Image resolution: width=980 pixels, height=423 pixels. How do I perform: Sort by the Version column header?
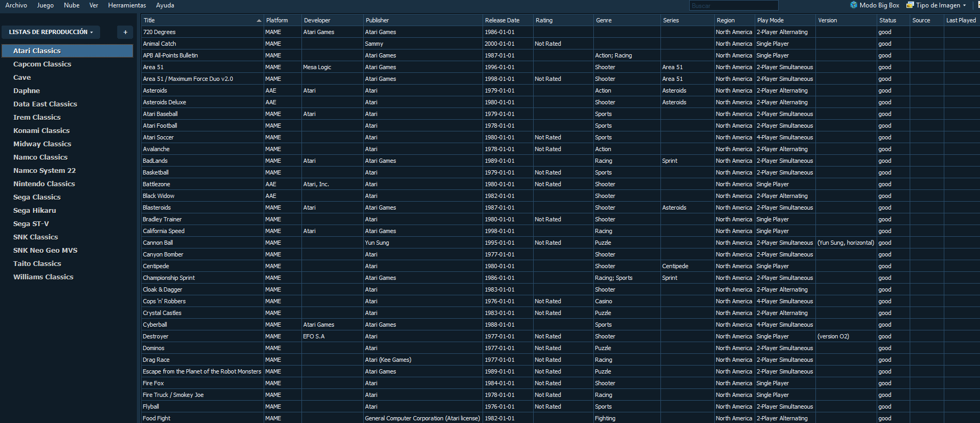tap(846, 20)
